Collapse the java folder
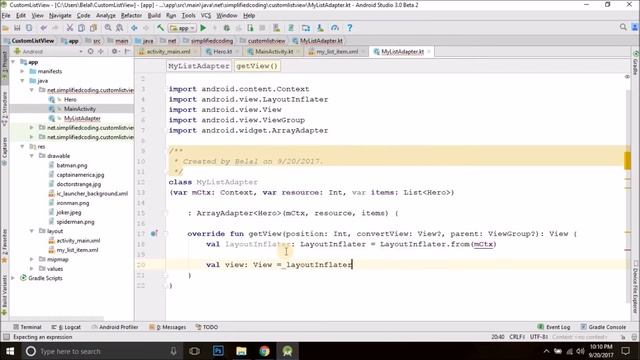Screen dimensions: 640x360 click(22, 81)
